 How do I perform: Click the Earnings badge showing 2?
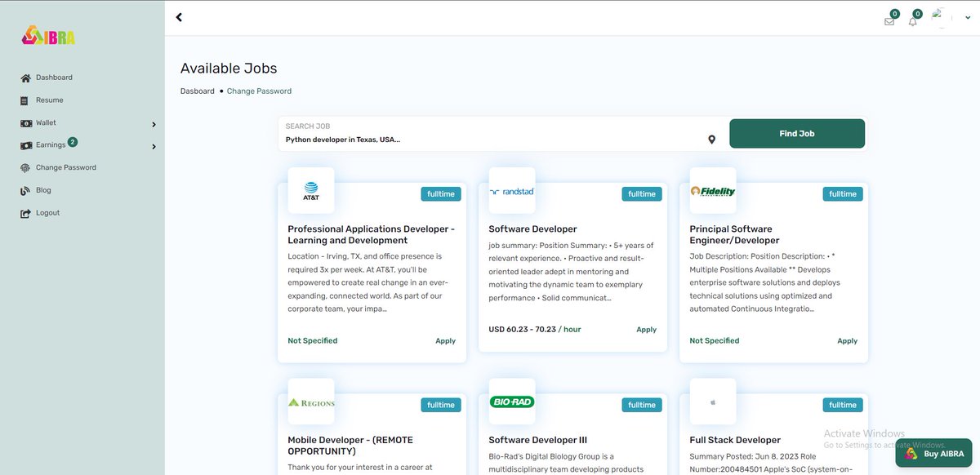click(73, 142)
